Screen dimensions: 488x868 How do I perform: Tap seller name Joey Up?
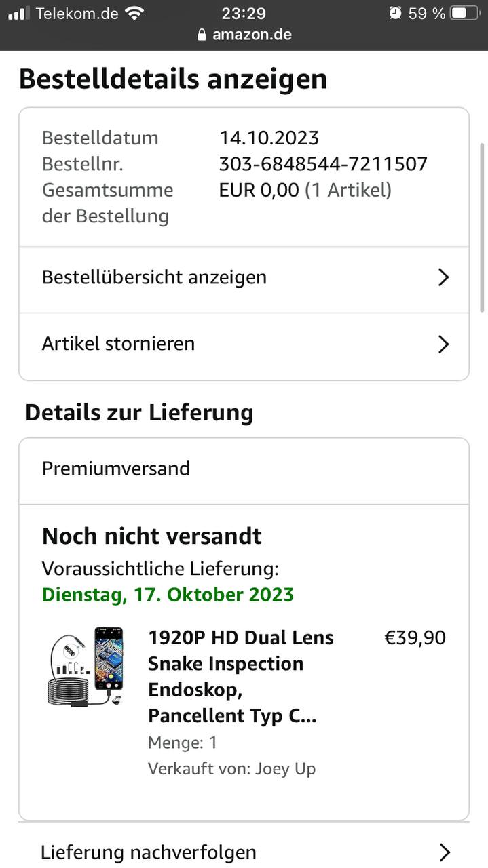[x=285, y=769]
